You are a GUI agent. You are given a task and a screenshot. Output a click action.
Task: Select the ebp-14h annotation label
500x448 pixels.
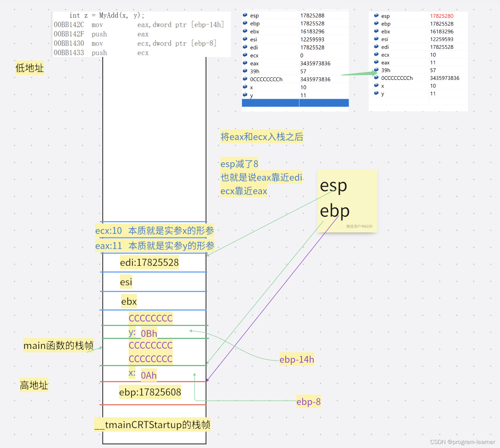(297, 359)
